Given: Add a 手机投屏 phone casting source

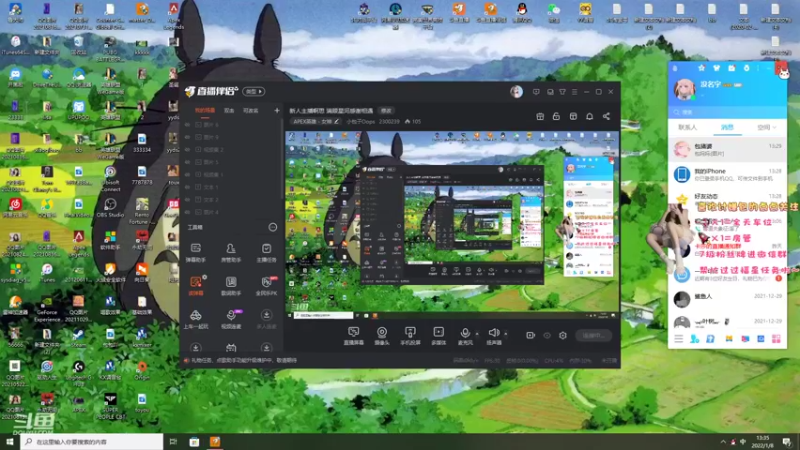Looking at the screenshot, I should (x=410, y=336).
